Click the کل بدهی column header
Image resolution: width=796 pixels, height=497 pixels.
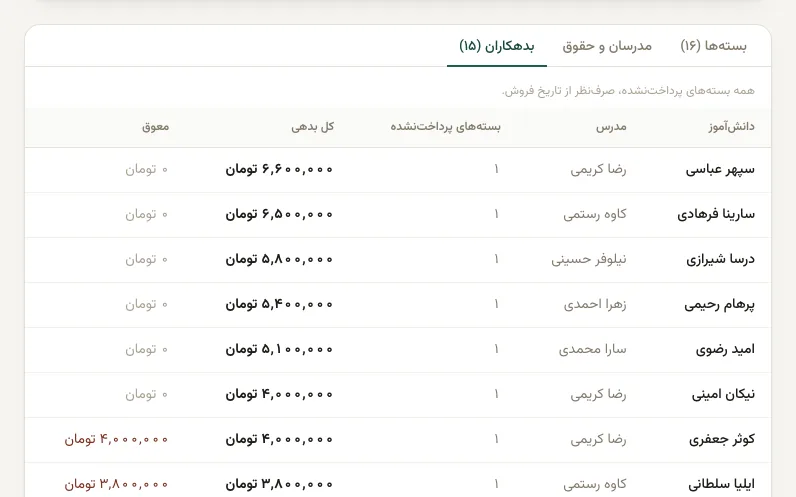(x=313, y=127)
